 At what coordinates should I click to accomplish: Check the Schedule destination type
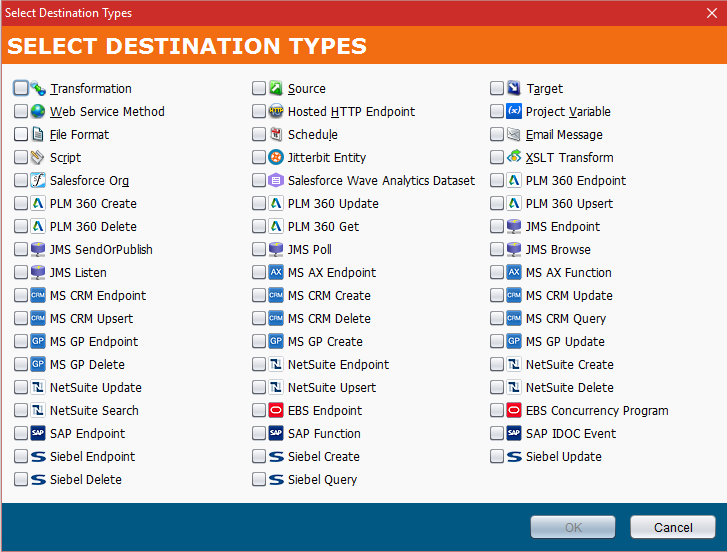pyautogui.click(x=259, y=135)
